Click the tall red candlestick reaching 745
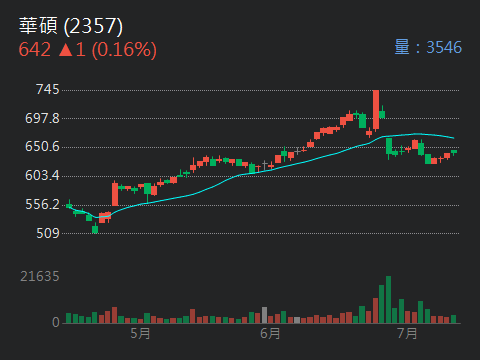This screenshot has width=480, height=360. (x=376, y=109)
